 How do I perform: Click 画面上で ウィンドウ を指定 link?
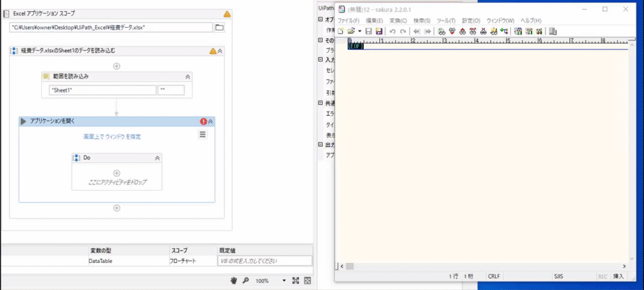(x=112, y=137)
